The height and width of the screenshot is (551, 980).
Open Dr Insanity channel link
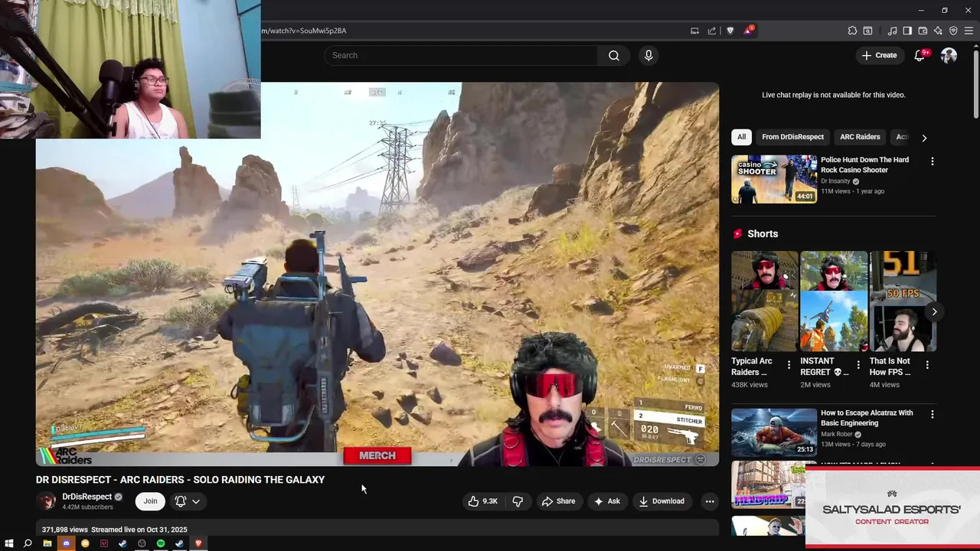click(835, 181)
